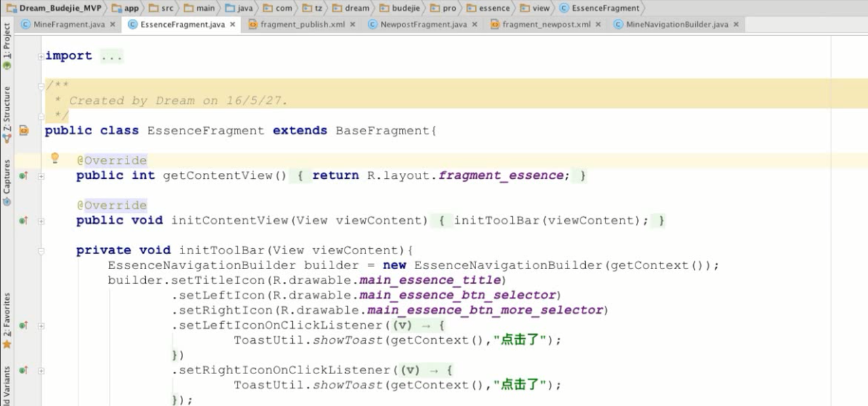Click the java breadcrumb
The height and width of the screenshot is (406, 868).
click(x=239, y=8)
